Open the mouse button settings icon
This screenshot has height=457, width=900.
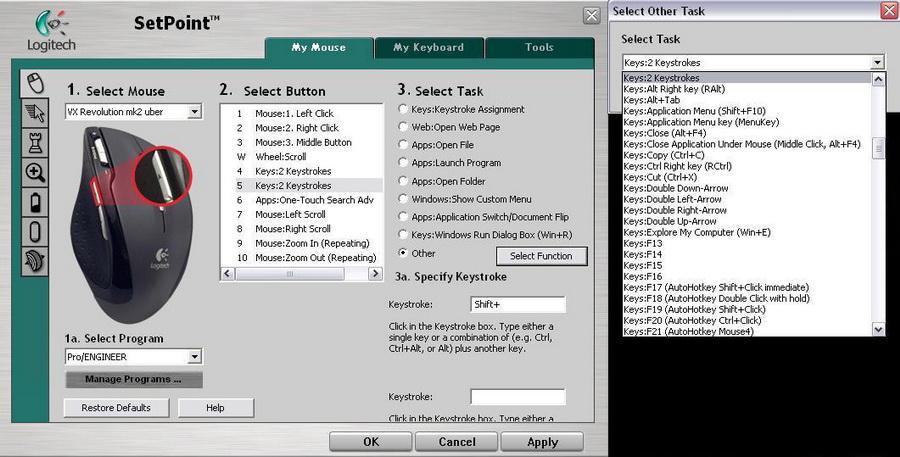click(34, 81)
